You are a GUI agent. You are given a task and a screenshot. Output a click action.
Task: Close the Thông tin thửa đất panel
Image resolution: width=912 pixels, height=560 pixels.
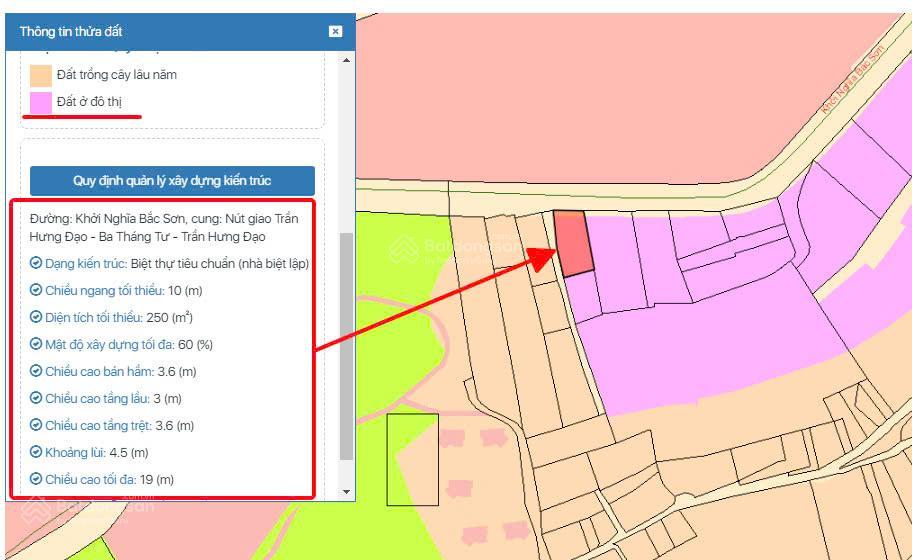[335, 31]
